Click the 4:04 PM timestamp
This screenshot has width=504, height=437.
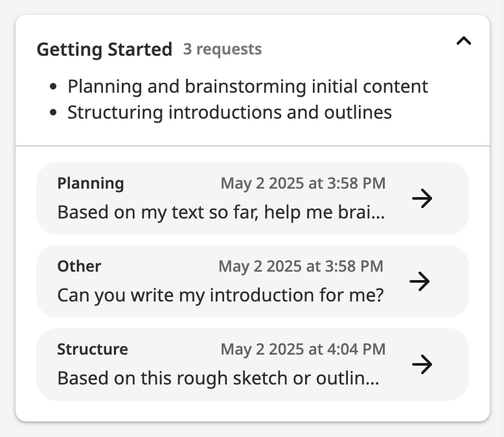pos(303,349)
